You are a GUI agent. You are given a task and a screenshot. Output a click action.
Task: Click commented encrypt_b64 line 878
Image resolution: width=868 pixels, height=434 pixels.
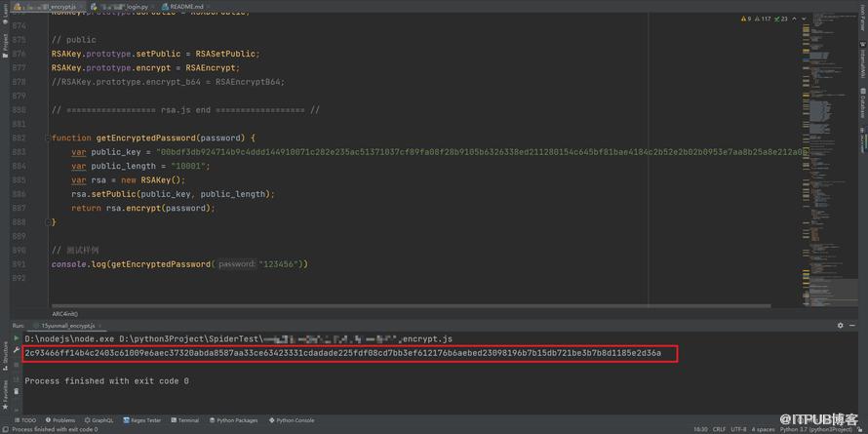pos(168,82)
